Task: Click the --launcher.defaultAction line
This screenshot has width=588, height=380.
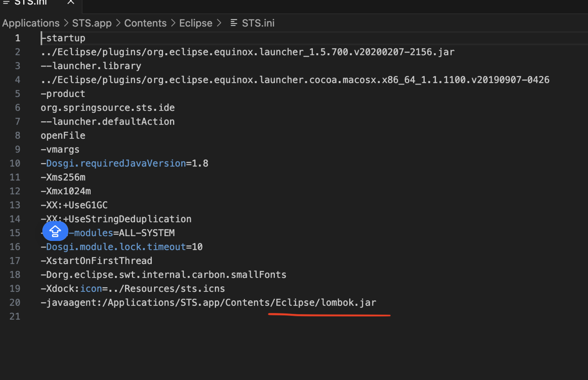Action: click(x=108, y=121)
